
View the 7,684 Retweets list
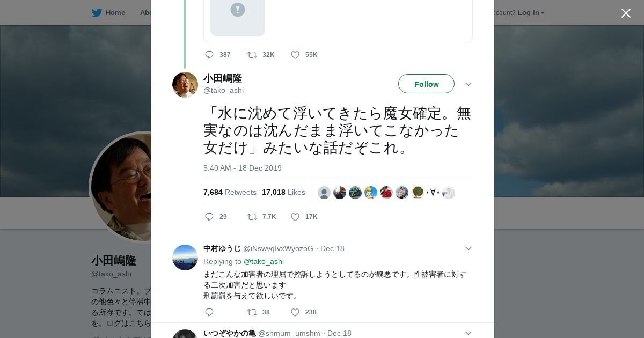pyautogui.click(x=230, y=192)
